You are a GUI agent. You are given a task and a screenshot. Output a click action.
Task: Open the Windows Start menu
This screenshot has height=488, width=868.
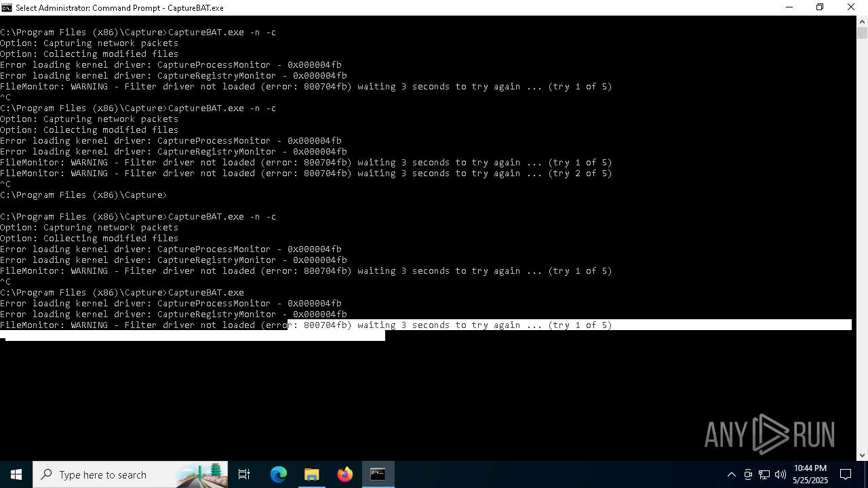click(x=16, y=474)
